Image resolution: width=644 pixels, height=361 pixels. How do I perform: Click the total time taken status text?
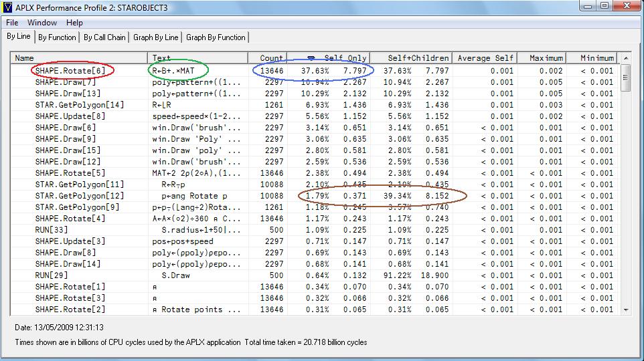pyautogui.click(x=306, y=342)
